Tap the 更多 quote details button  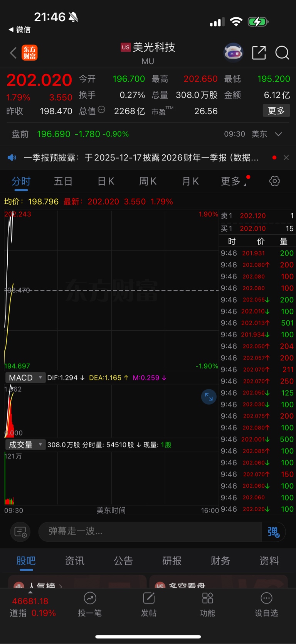click(276, 111)
